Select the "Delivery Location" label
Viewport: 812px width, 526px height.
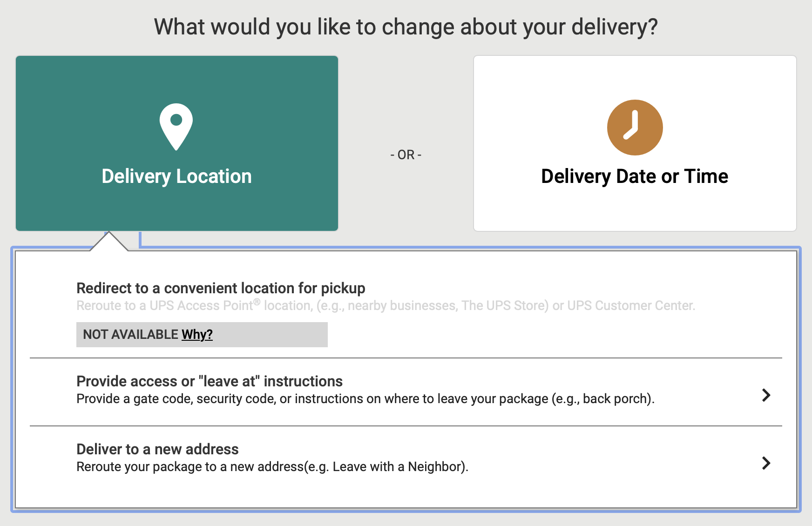(x=176, y=176)
